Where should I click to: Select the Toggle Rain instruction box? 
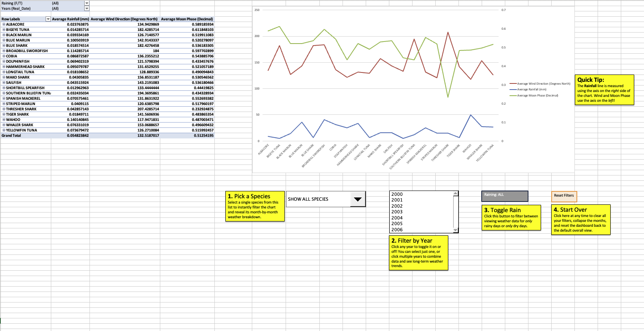[x=511, y=218]
